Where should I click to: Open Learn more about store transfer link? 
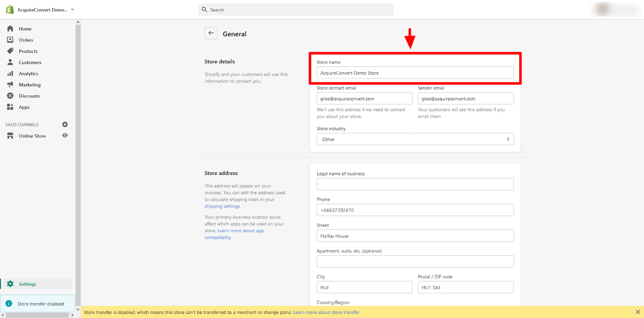(x=326, y=312)
